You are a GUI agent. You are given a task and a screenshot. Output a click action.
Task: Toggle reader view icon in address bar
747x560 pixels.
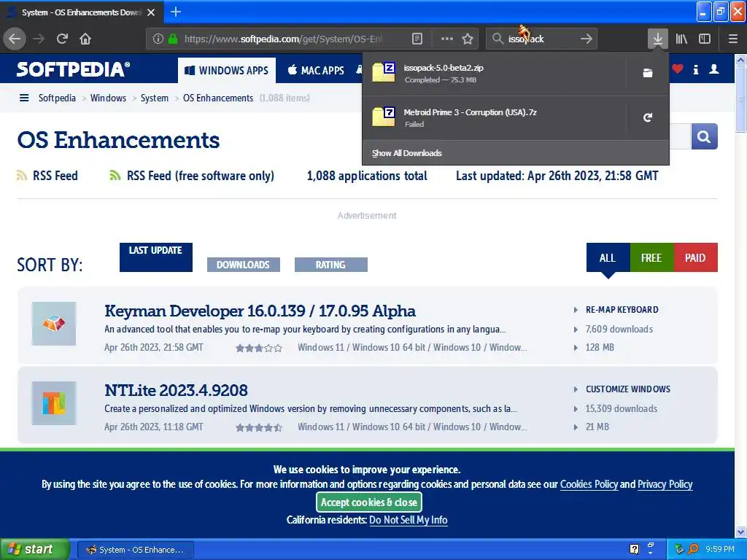point(417,39)
